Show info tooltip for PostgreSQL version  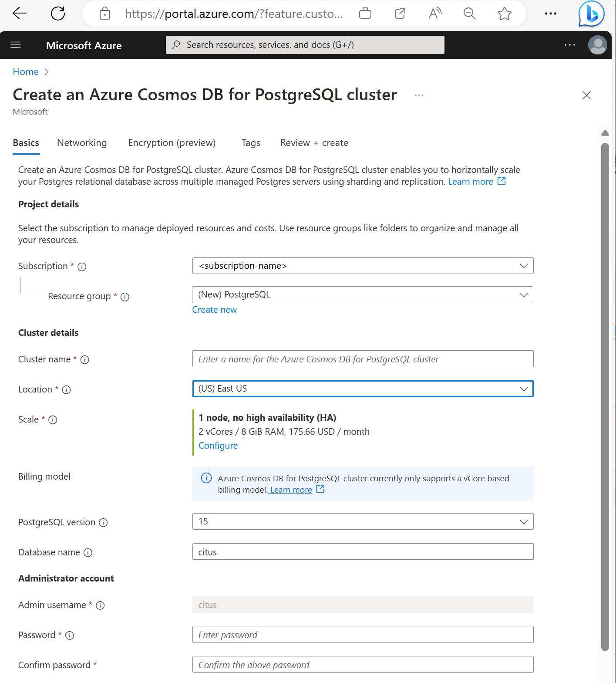tap(103, 523)
